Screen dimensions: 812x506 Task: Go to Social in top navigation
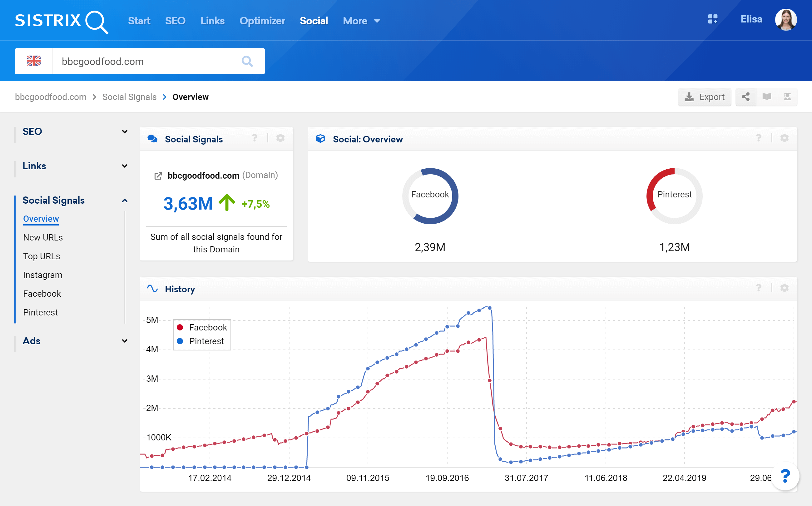coord(314,21)
